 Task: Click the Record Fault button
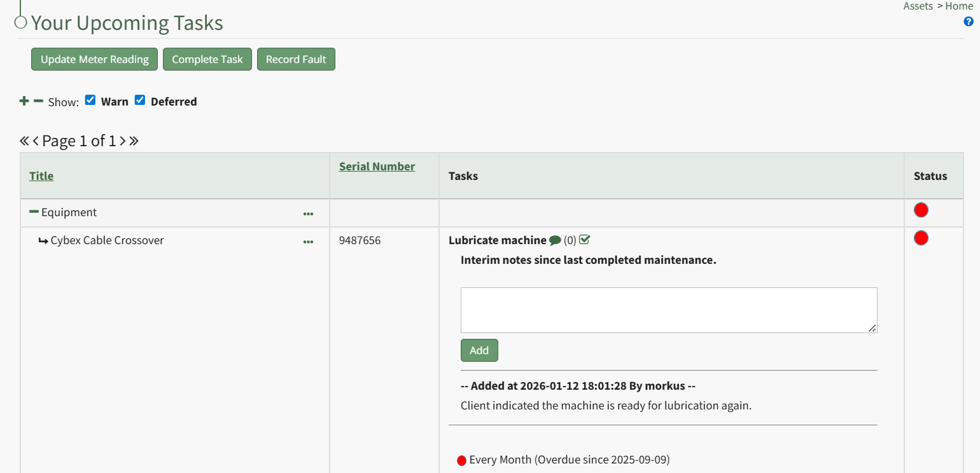[x=296, y=59]
